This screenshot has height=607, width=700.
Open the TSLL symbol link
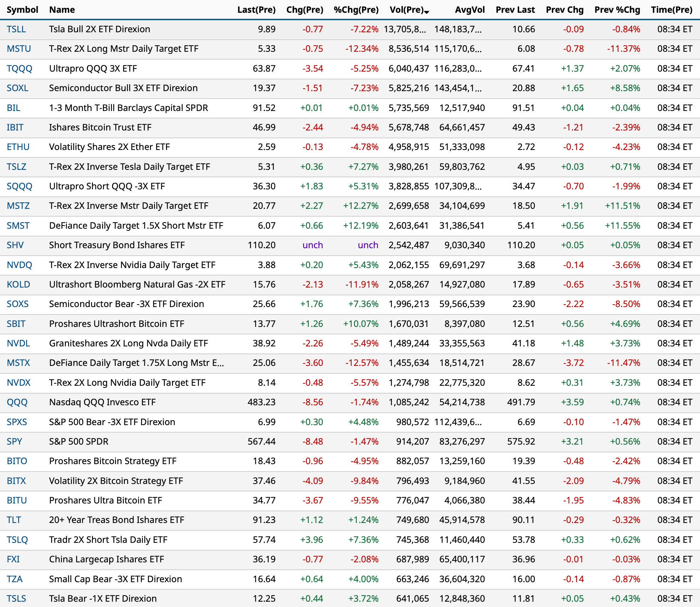[16, 29]
